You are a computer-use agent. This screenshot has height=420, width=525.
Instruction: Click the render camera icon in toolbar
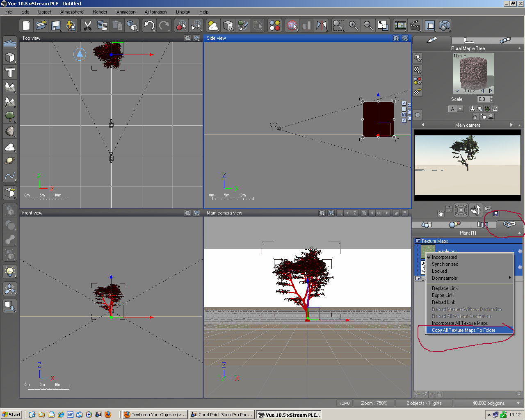click(445, 26)
